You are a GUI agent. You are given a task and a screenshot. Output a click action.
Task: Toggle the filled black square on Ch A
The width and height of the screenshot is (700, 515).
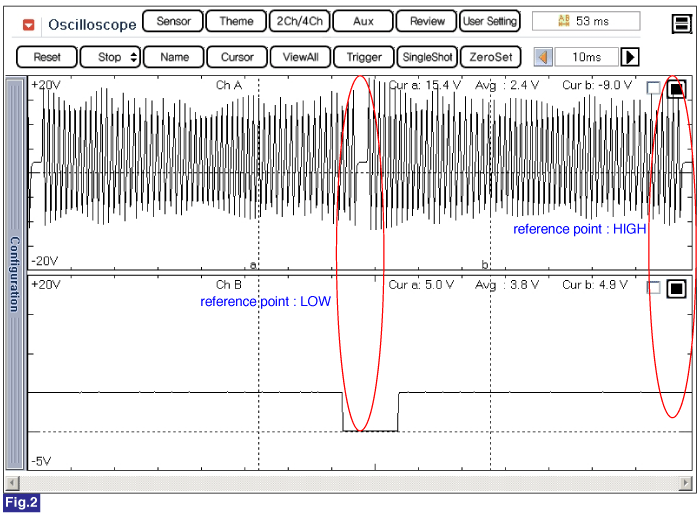coord(676,88)
